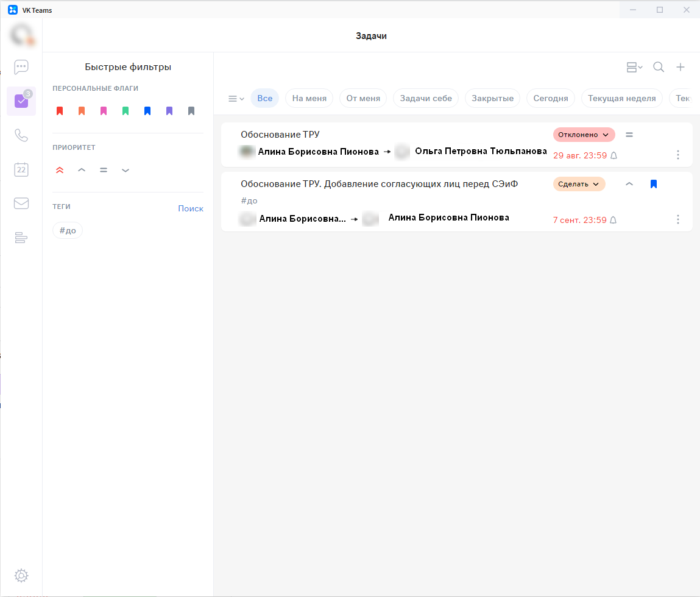Click the Поиск link in tags
Viewport: 700px width, 597px height.
[191, 208]
